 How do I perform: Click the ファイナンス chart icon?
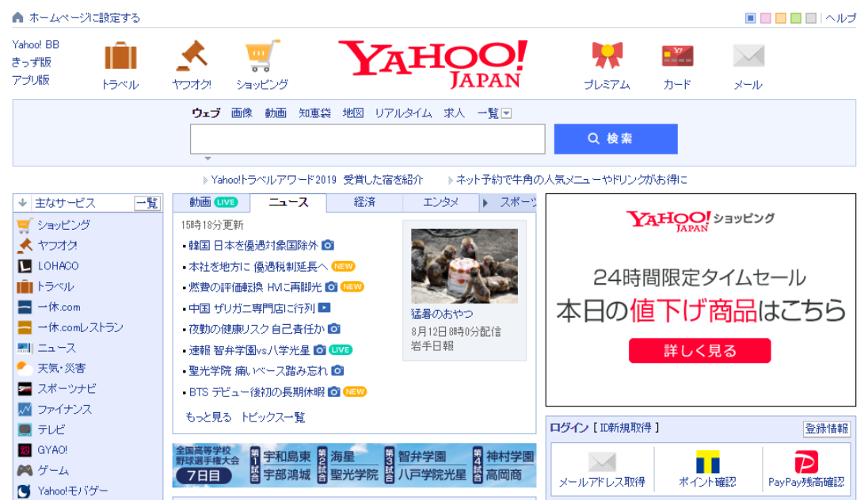pos(25,409)
